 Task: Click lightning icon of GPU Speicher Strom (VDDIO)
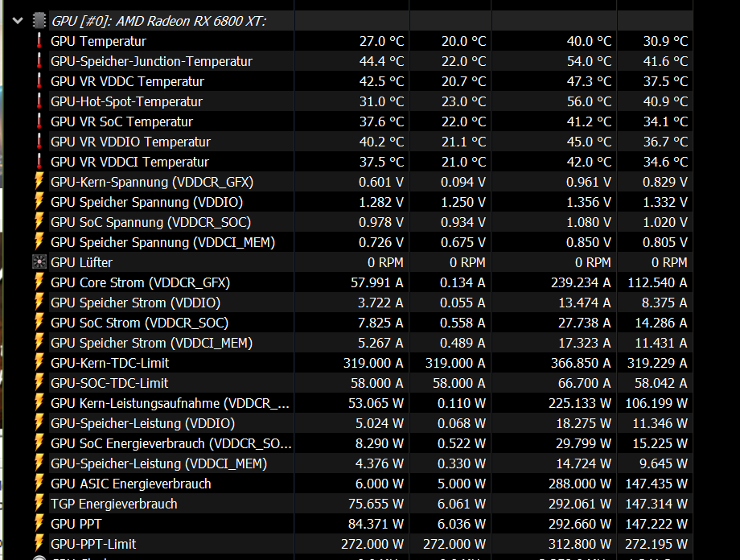(39, 303)
